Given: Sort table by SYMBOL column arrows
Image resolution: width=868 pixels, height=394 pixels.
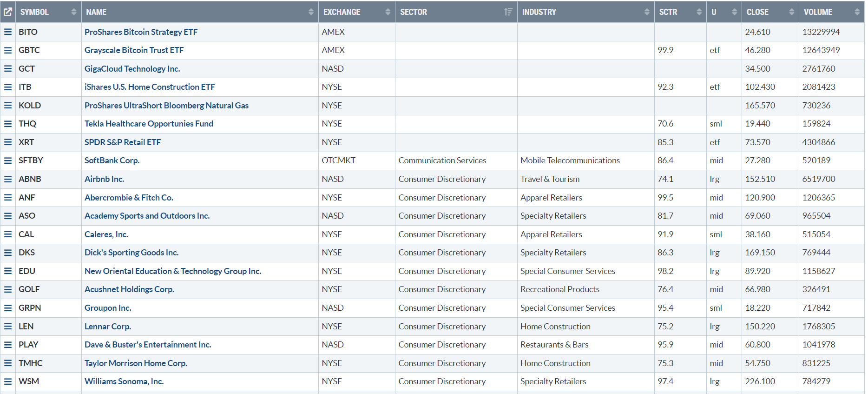Looking at the screenshot, I should (73, 12).
